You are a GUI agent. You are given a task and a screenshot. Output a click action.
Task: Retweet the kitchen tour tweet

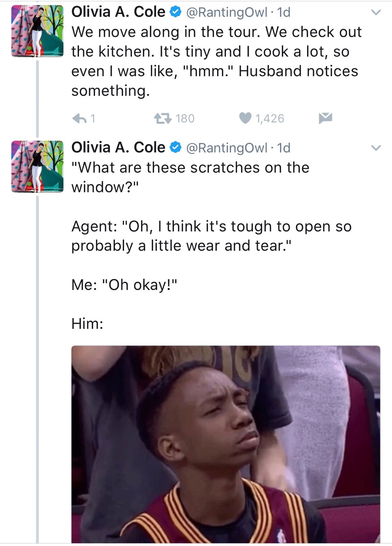tap(163, 118)
